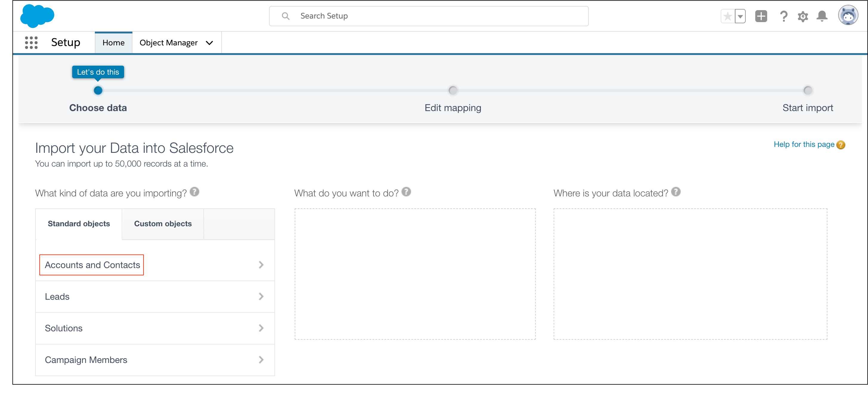This screenshot has width=868, height=397.
Task: Switch to the Custom objects tab
Action: point(163,224)
